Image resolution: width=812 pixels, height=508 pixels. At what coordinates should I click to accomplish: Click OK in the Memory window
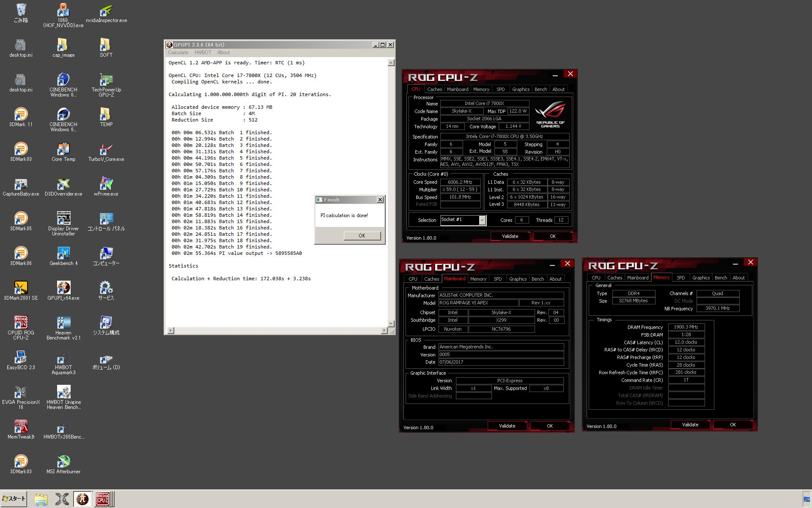[733, 425]
